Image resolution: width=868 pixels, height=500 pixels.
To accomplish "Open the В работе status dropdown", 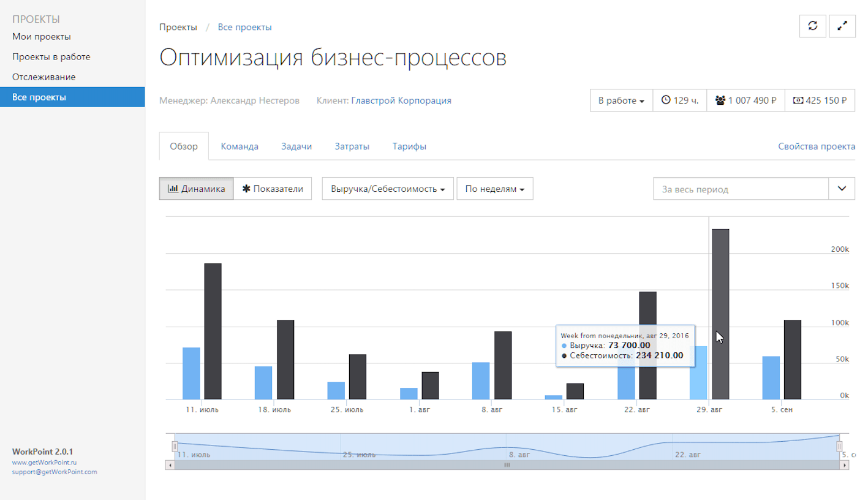I will (621, 100).
